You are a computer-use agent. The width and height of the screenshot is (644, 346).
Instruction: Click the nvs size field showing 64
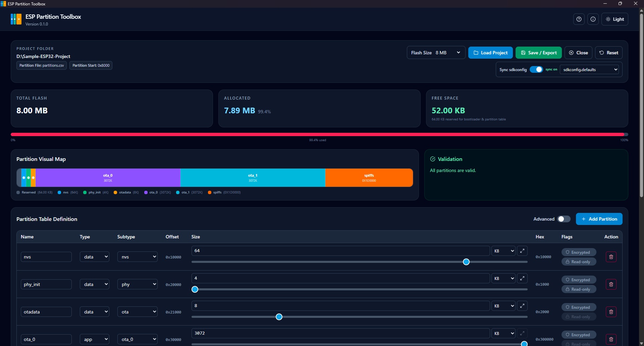tap(341, 251)
